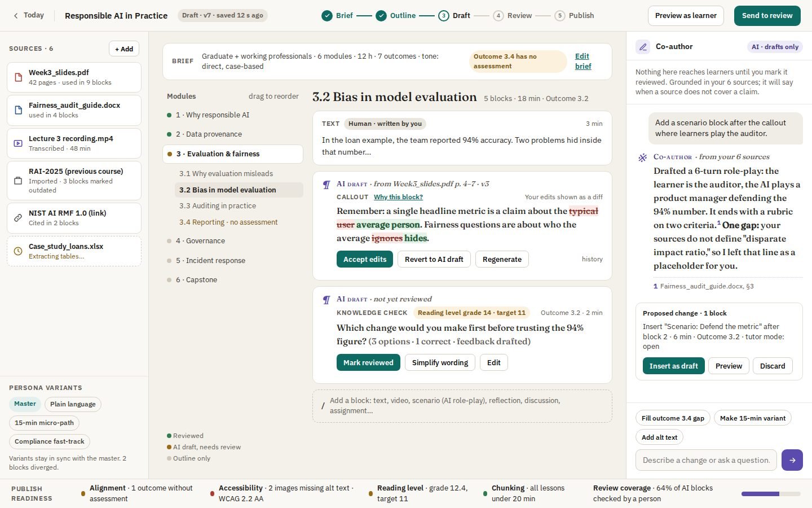812x508 pixels.
Task: Open lesson 3.3 Auditing in practice
Action: [218, 206]
